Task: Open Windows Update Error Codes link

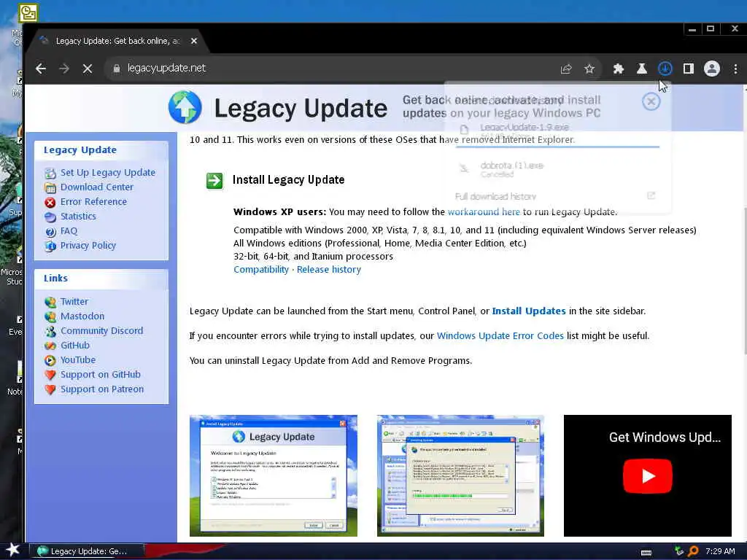Action: pyautogui.click(x=500, y=335)
